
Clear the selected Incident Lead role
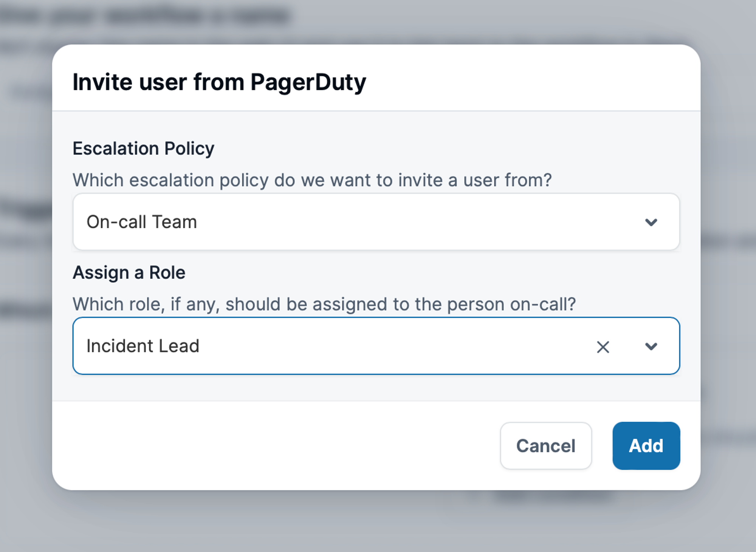click(603, 346)
